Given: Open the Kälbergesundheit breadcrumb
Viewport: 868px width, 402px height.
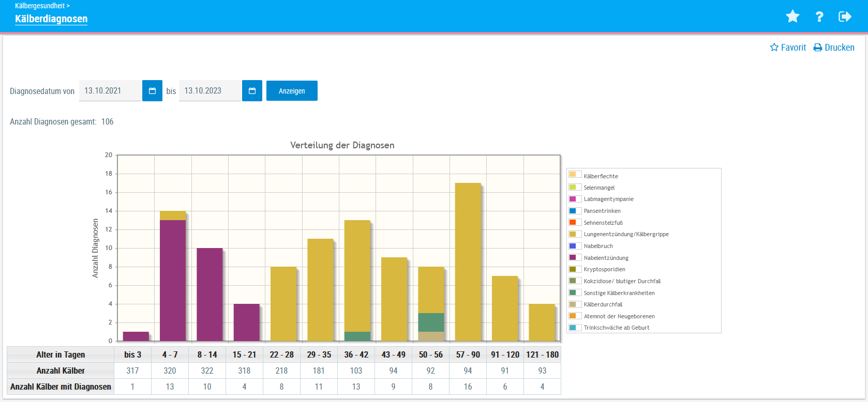Looking at the screenshot, I should [x=40, y=6].
